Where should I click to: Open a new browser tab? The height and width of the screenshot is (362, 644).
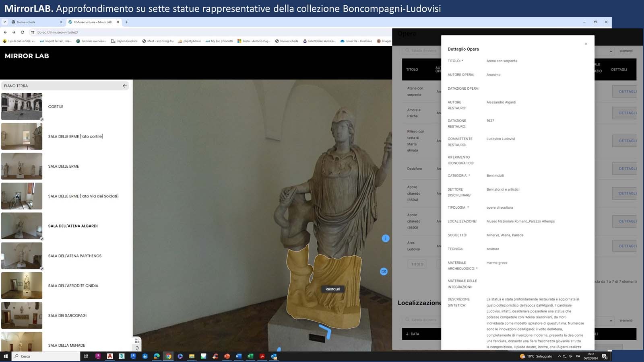click(x=127, y=22)
